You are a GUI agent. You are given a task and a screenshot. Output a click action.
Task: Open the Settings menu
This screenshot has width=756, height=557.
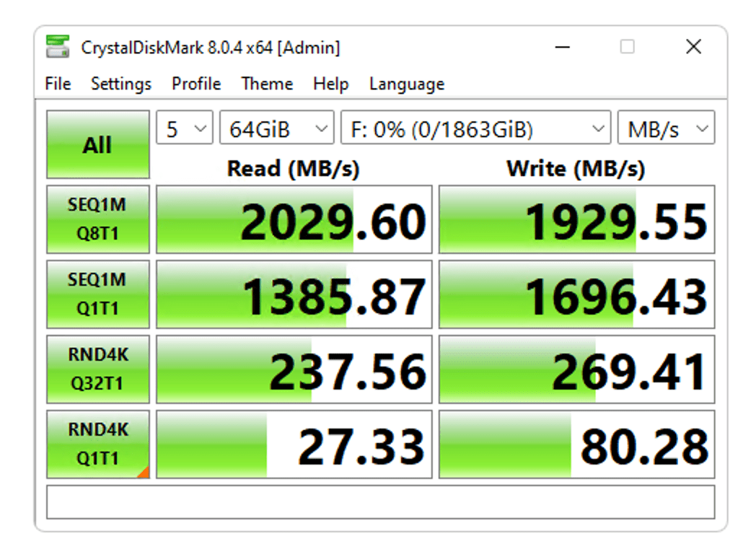coord(121,84)
